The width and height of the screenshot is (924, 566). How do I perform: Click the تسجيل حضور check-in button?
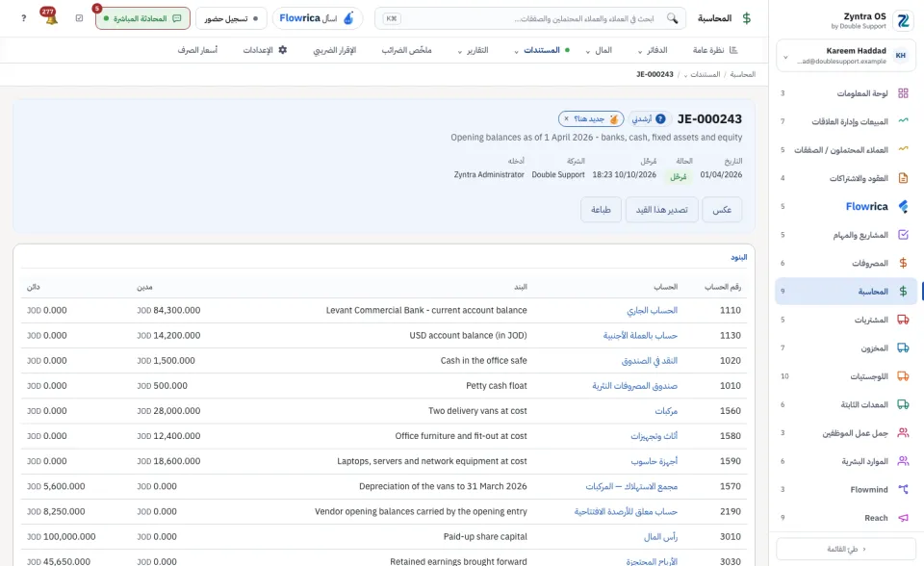(231, 18)
